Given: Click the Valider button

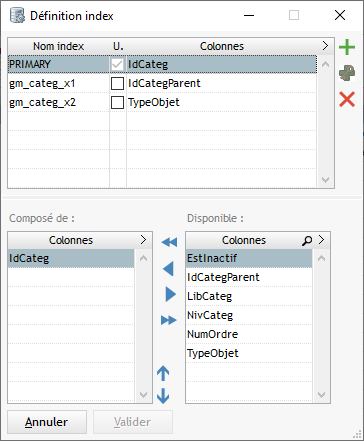Looking at the screenshot, I should tap(133, 422).
